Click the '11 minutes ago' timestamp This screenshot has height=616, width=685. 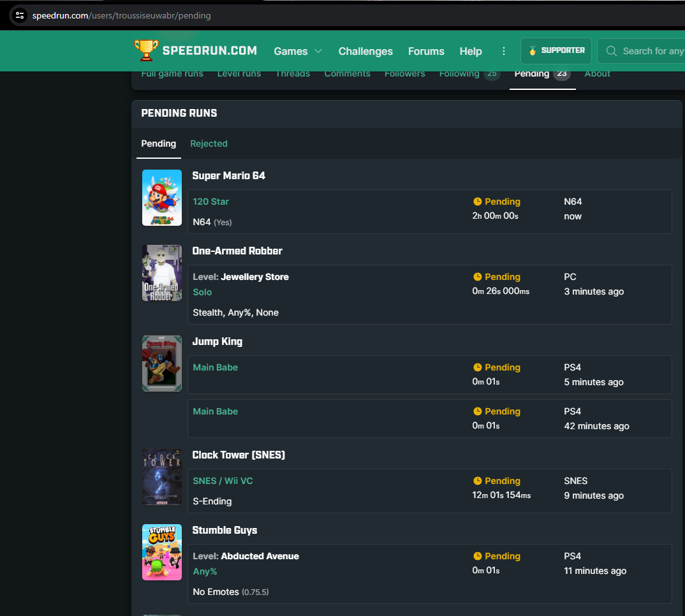pyautogui.click(x=595, y=571)
